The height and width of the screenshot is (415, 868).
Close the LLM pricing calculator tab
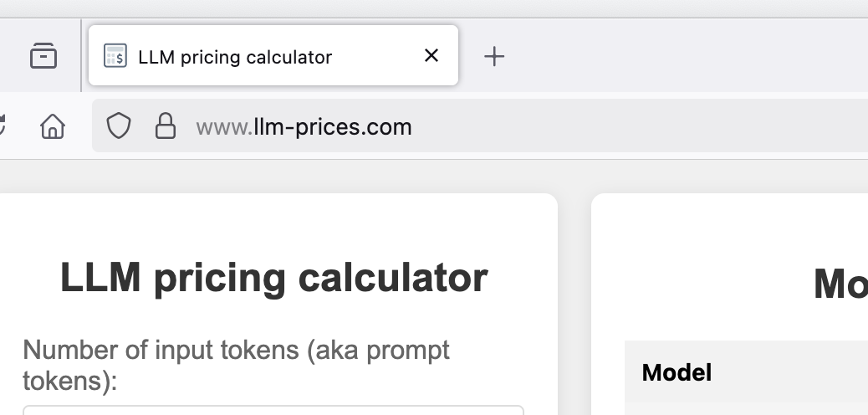(x=431, y=55)
